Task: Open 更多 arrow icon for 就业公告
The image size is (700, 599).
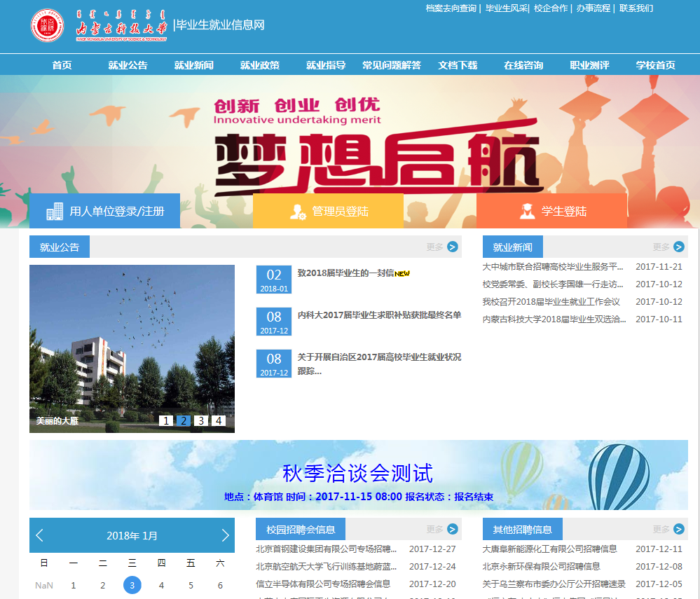Action: (452, 247)
